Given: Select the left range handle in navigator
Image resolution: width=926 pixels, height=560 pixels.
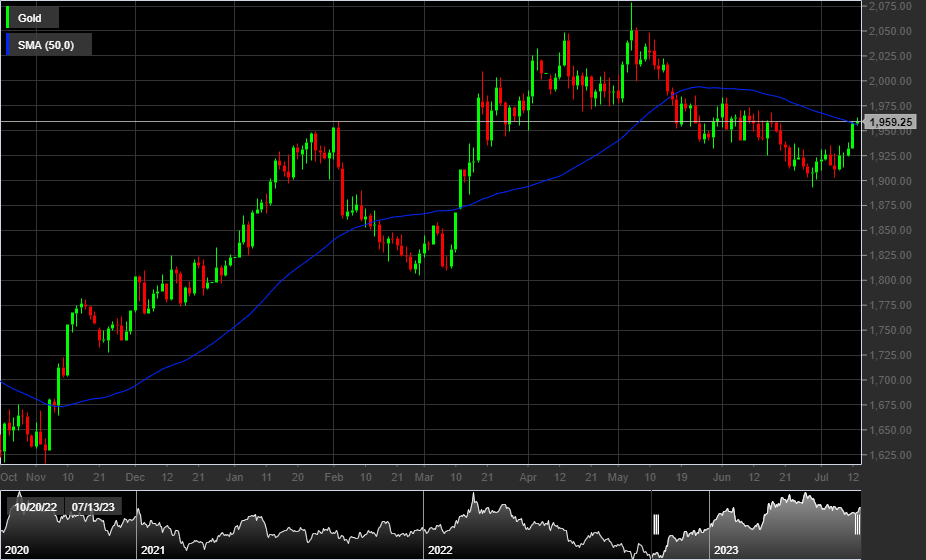Looking at the screenshot, I should pos(657,525).
